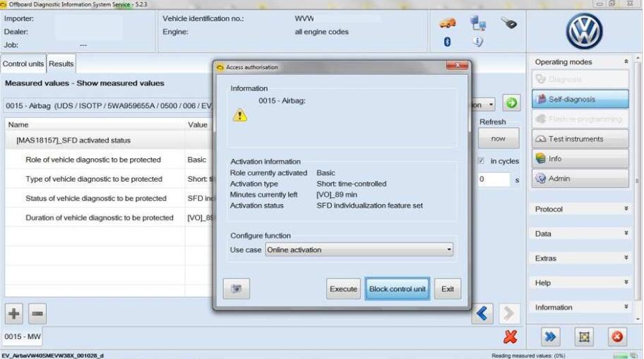This screenshot has height=359, width=644.
Task: Toggle the 'in cycles' checkbox
Action: [482, 161]
